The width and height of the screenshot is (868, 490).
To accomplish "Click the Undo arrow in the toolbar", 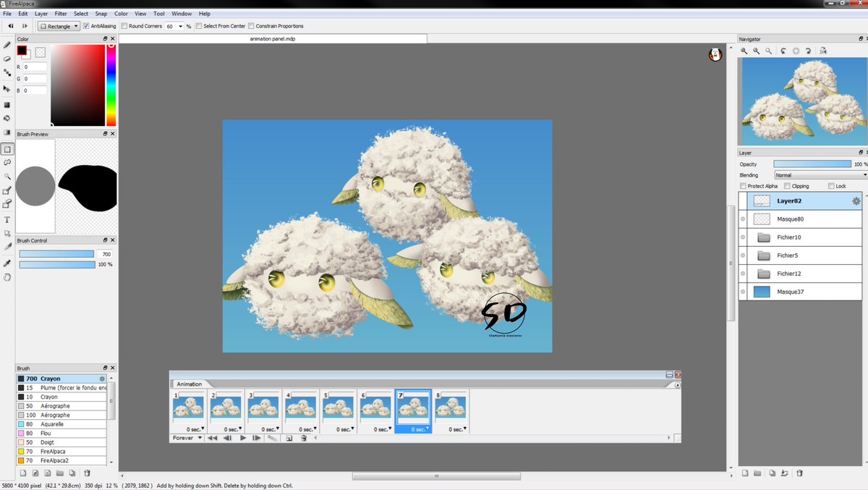I will tap(10, 26).
